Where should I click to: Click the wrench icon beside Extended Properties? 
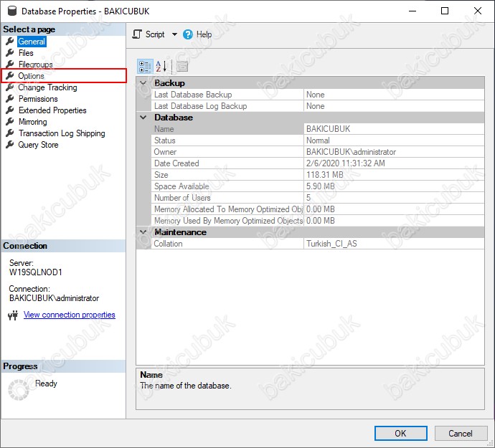pos(10,110)
